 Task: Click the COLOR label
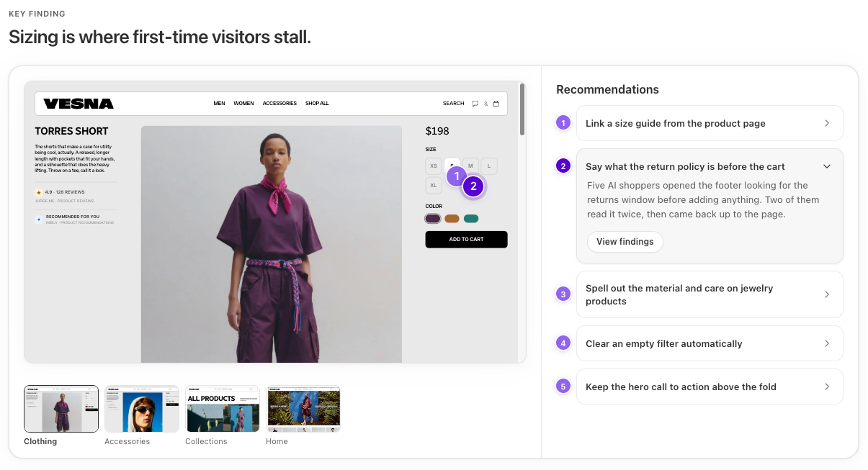pyautogui.click(x=434, y=207)
